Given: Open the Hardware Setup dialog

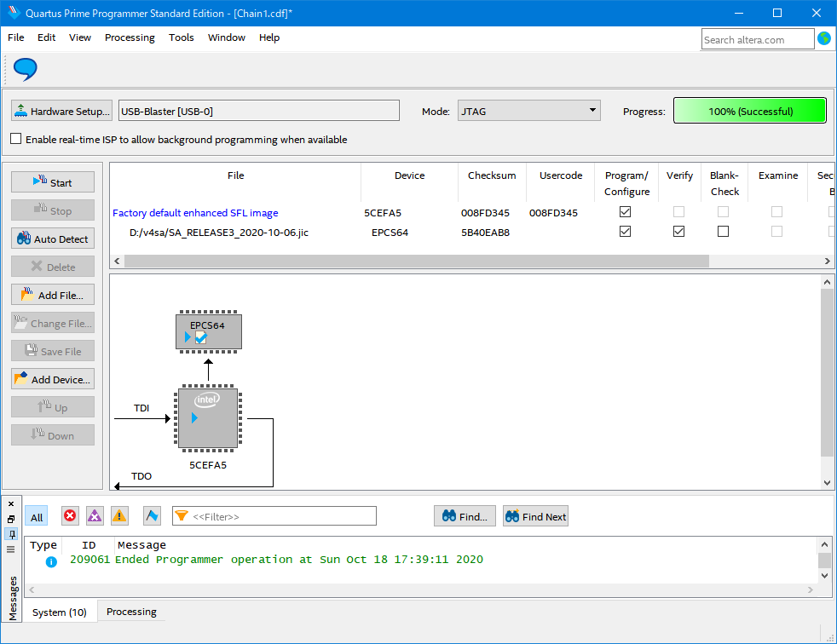Looking at the screenshot, I should point(62,111).
